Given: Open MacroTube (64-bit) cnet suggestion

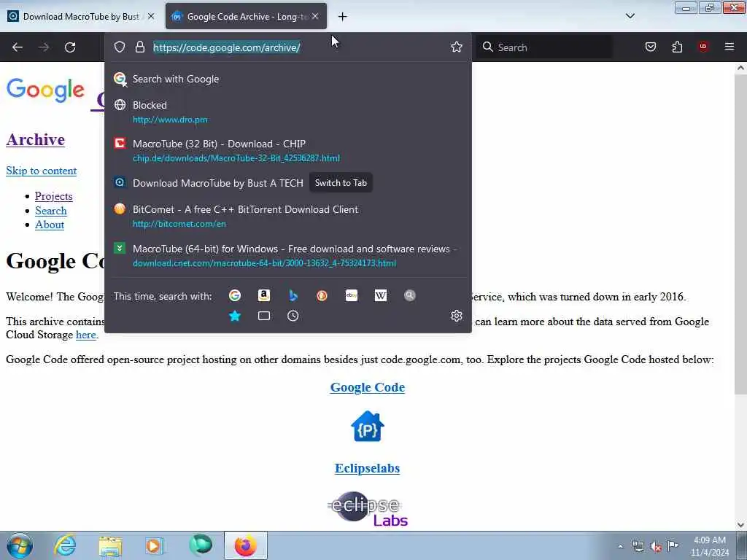Looking at the screenshot, I should (287, 255).
